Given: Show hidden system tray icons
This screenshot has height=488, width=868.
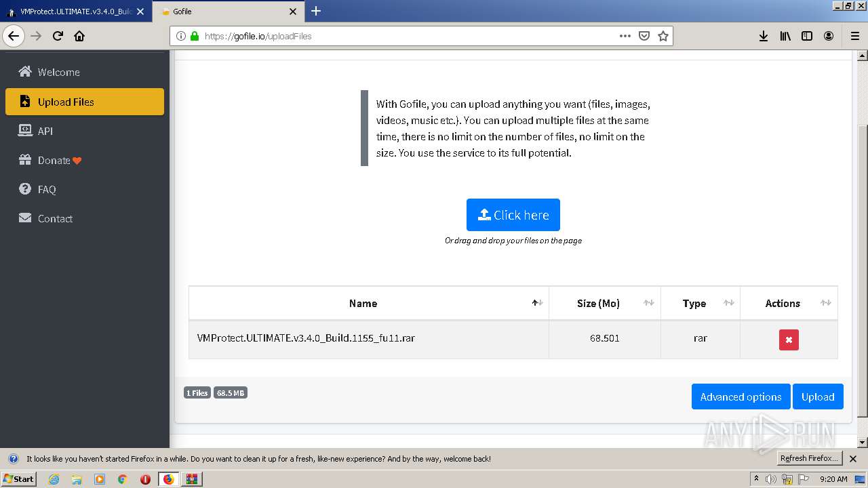Looking at the screenshot, I should coord(756,479).
